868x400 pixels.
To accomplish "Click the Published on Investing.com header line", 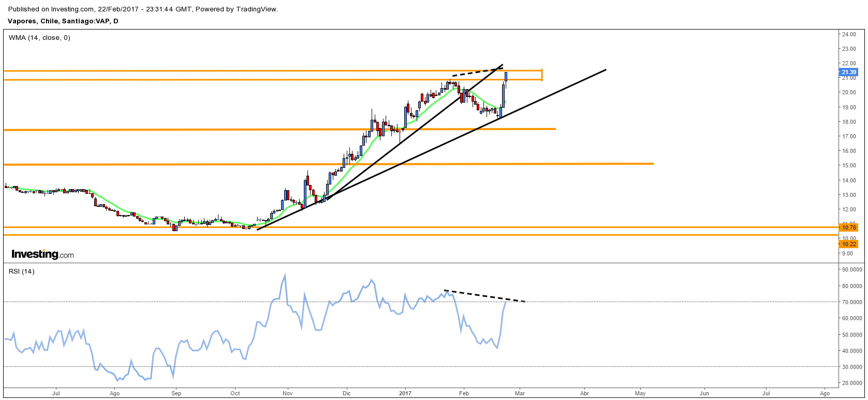I will (x=143, y=9).
